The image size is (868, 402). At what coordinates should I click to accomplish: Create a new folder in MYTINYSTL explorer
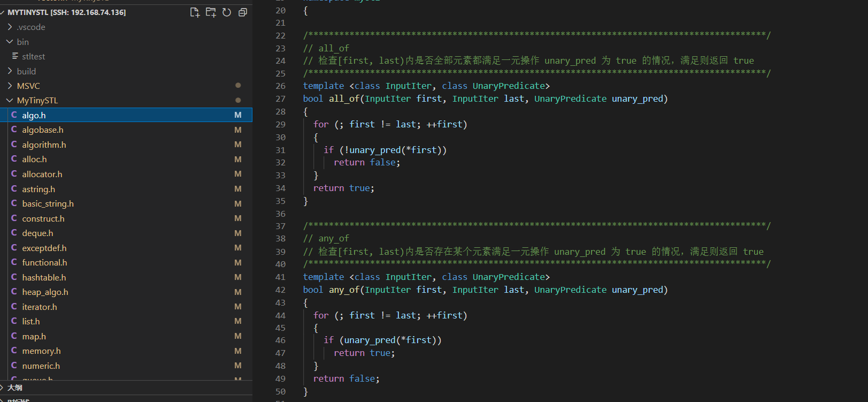click(x=211, y=12)
